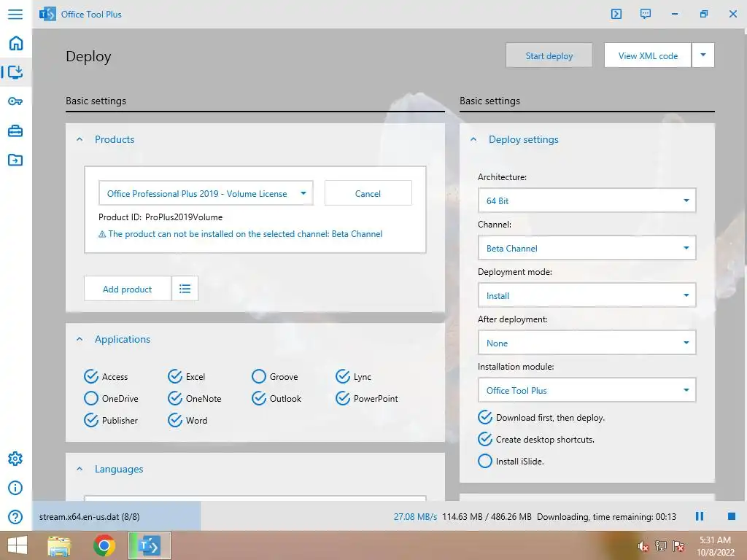The image size is (747, 560).
Task: Click the Deploy page heading
Action: 88,56
